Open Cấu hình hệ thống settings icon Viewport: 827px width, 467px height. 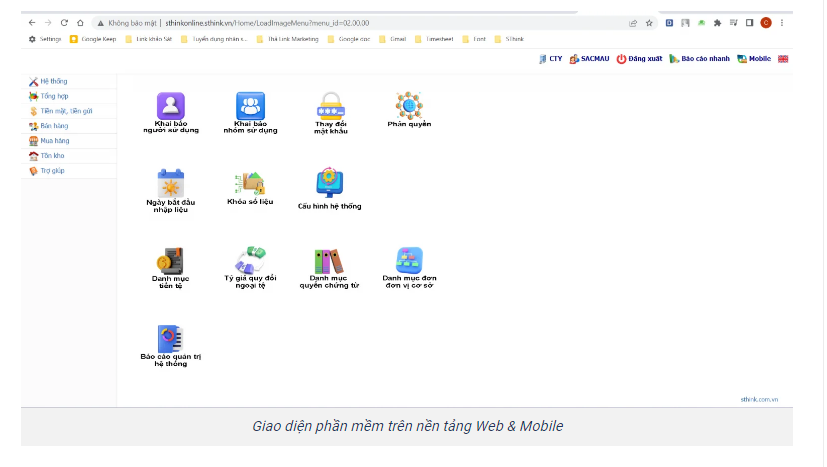tap(330, 182)
